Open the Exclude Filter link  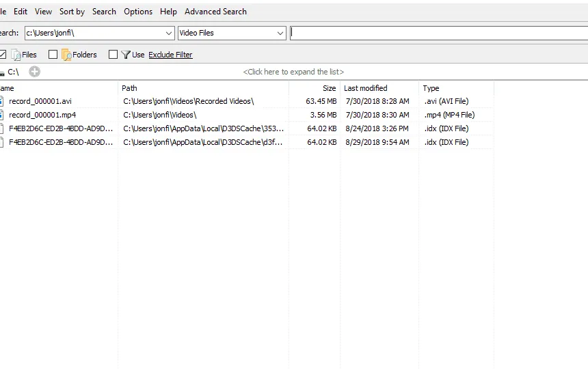click(170, 55)
